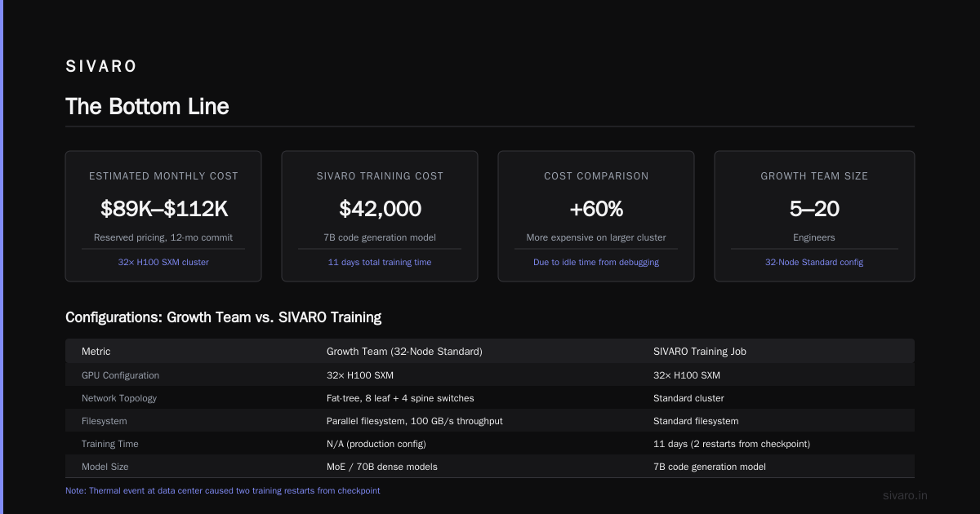980x514 pixels.
Task: Select the Fat-tree, 8 leaf + 4 spine cell
Action: [400, 398]
